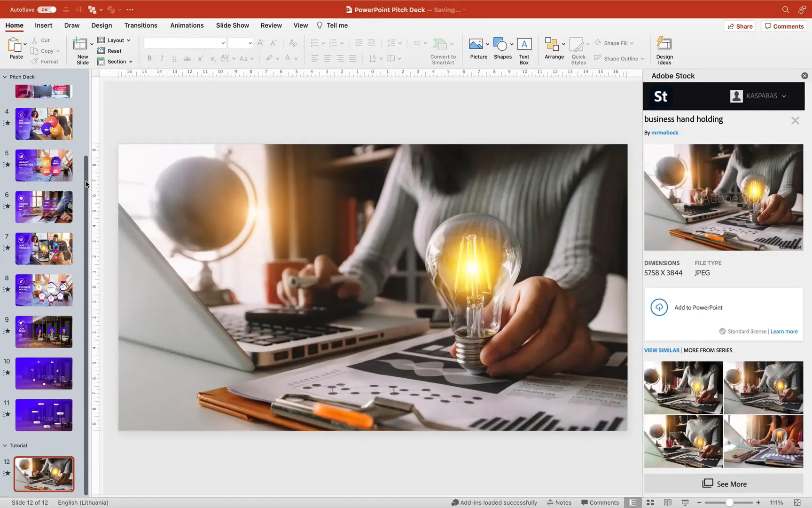Open the Arrange options

pos(554,48)
